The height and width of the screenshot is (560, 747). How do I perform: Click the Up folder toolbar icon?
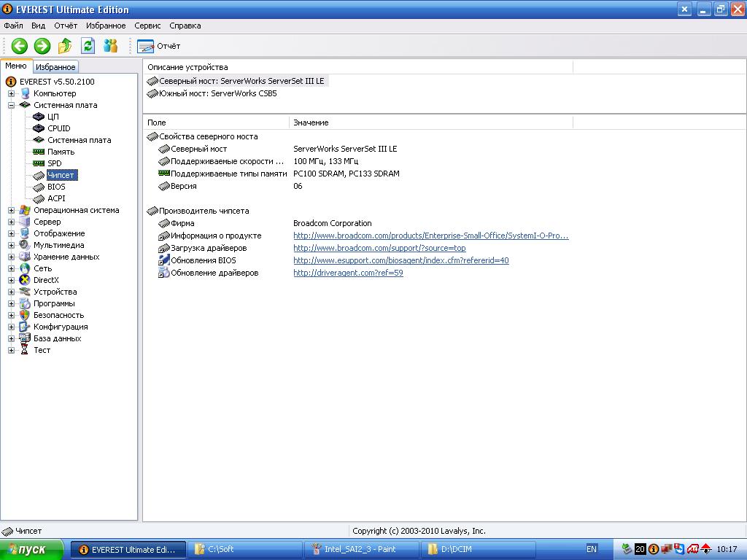pyautogui.click(x=65, y=46)
